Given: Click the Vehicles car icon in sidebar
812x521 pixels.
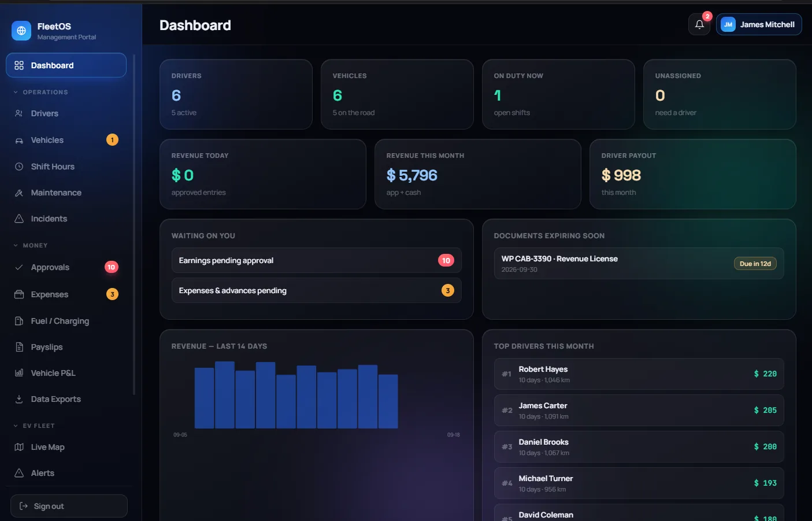Looking at the screenshot, I should coord(19,140).
